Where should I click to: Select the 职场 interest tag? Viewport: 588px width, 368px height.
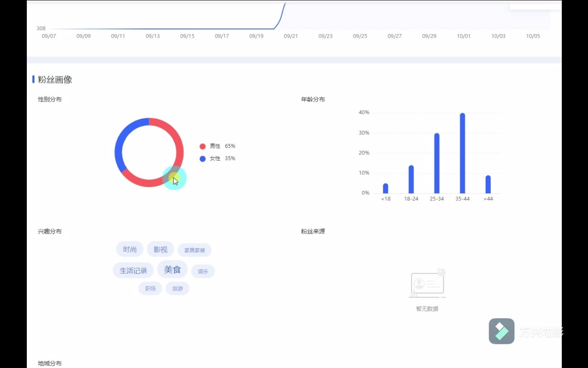click(150, 289)
